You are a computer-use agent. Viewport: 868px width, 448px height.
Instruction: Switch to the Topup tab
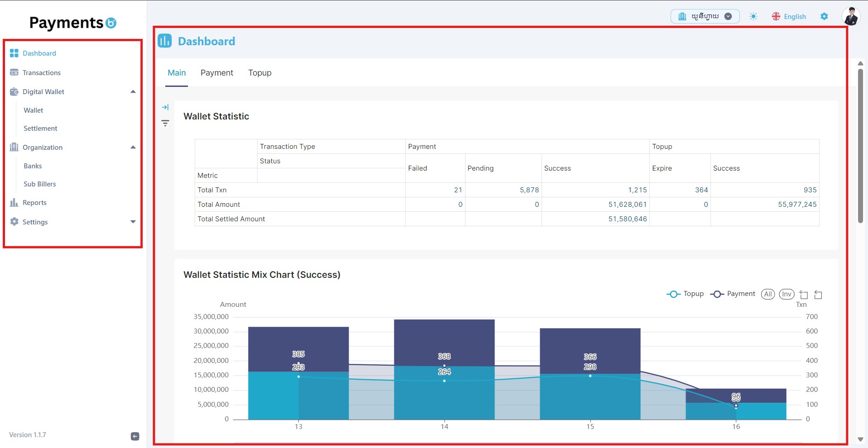tap(260, 73)
